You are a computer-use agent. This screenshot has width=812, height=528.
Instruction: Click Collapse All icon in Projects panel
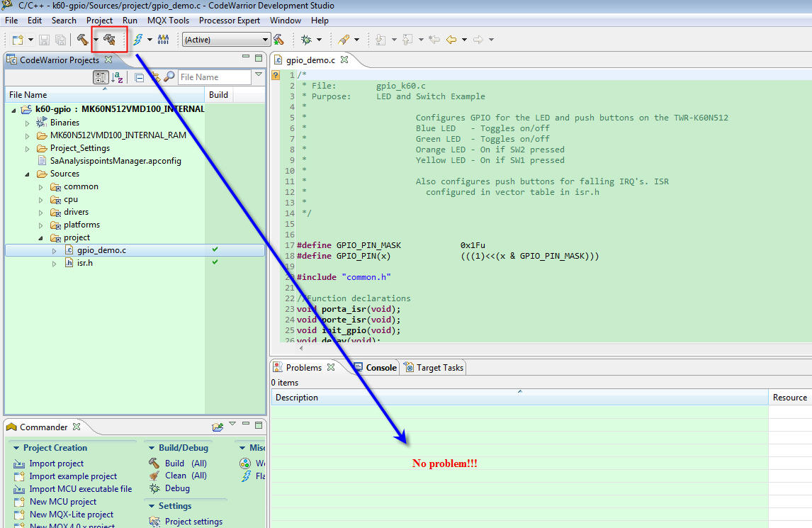140,77
